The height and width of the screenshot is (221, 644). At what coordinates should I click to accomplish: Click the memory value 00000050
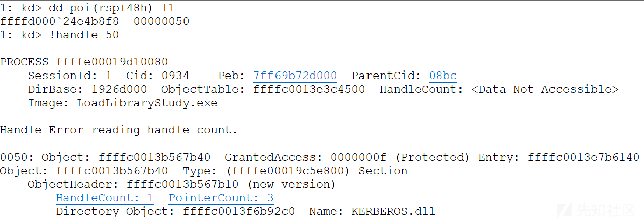click(161, 22)
